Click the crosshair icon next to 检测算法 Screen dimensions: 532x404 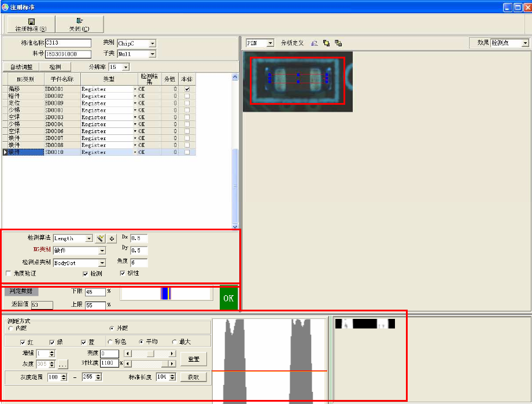[112, 238]
